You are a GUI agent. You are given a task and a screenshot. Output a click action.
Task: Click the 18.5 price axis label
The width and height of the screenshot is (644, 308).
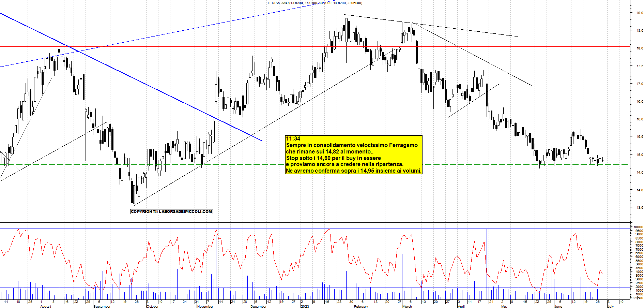pos(640,31)
